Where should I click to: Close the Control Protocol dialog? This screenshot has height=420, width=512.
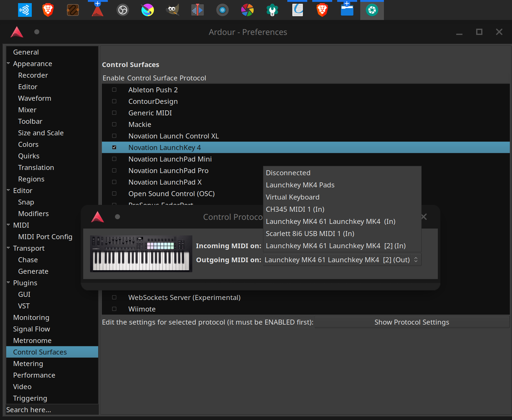(424, 217)
